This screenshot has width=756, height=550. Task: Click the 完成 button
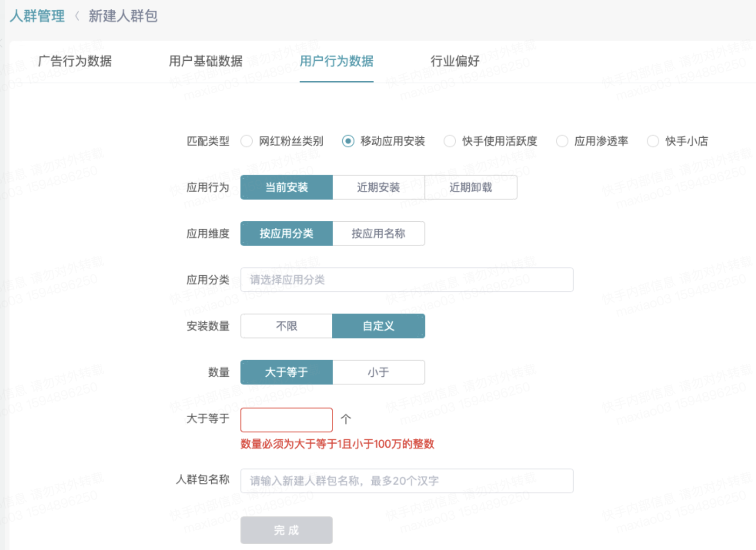tap(286, 530)
